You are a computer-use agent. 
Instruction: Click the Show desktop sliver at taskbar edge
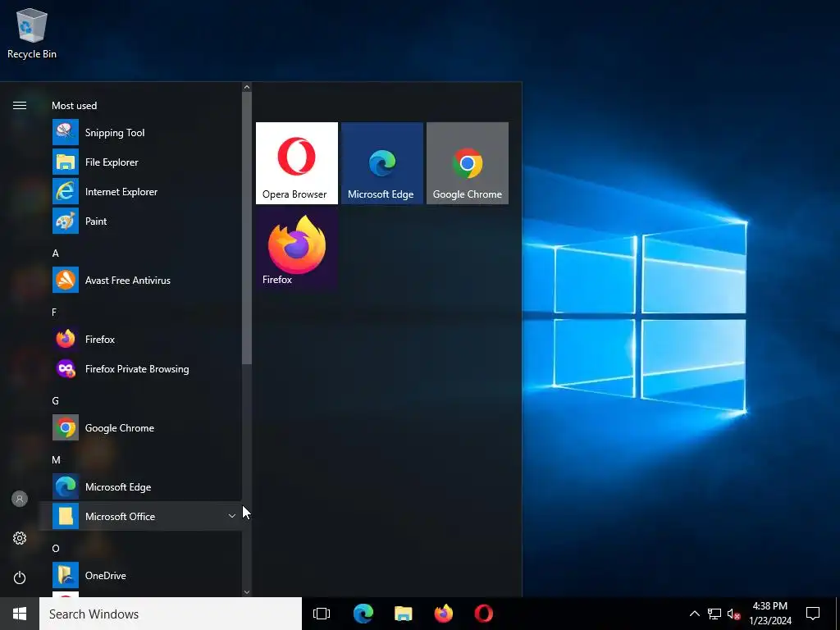838,614
